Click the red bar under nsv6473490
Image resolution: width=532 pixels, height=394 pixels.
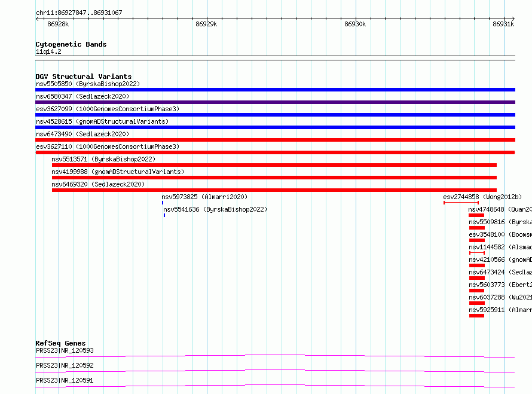[x=275, y=140]
